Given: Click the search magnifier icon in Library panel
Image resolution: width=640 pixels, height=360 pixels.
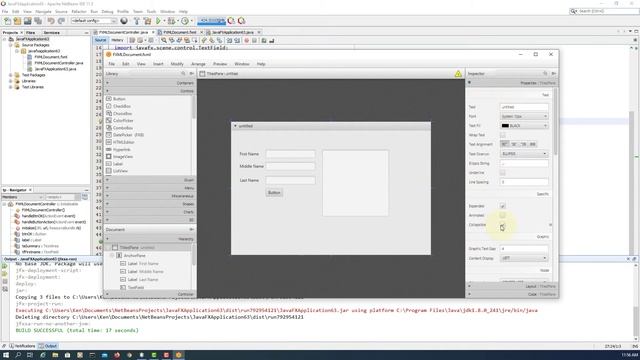Looking at the screenshot, I should (183, 73).
